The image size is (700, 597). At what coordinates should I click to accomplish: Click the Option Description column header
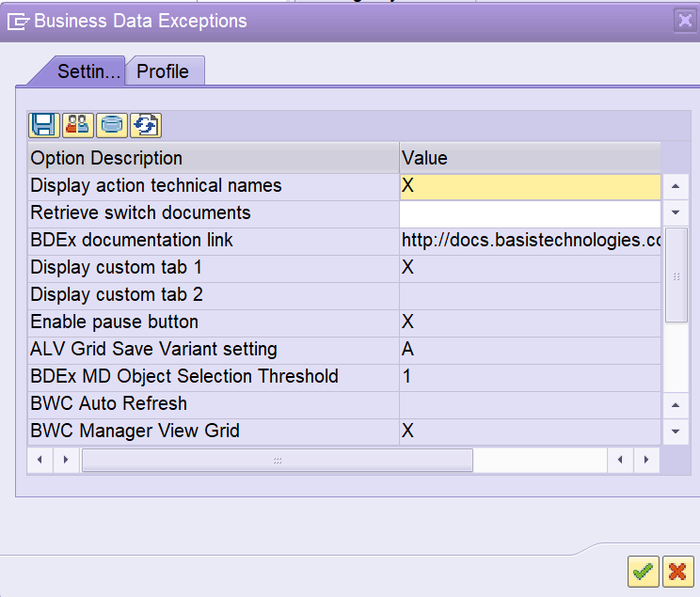pyautogui.click(x=213, y=158)
